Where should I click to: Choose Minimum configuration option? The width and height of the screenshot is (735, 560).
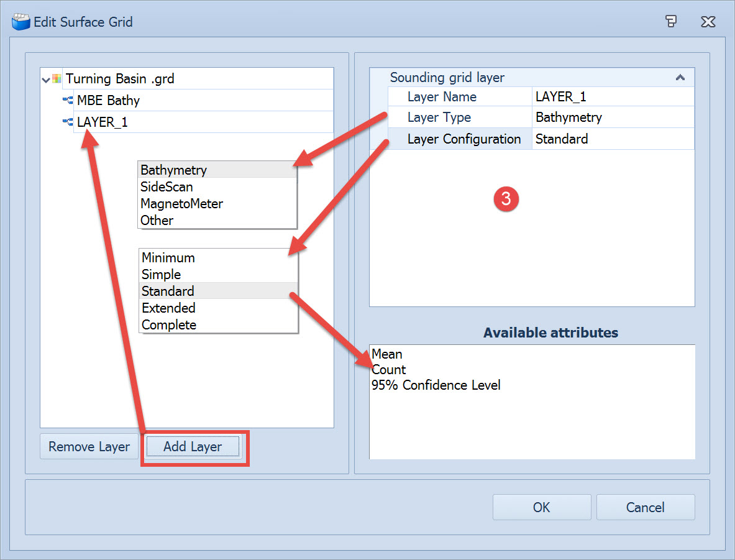[x=219, y=257]
